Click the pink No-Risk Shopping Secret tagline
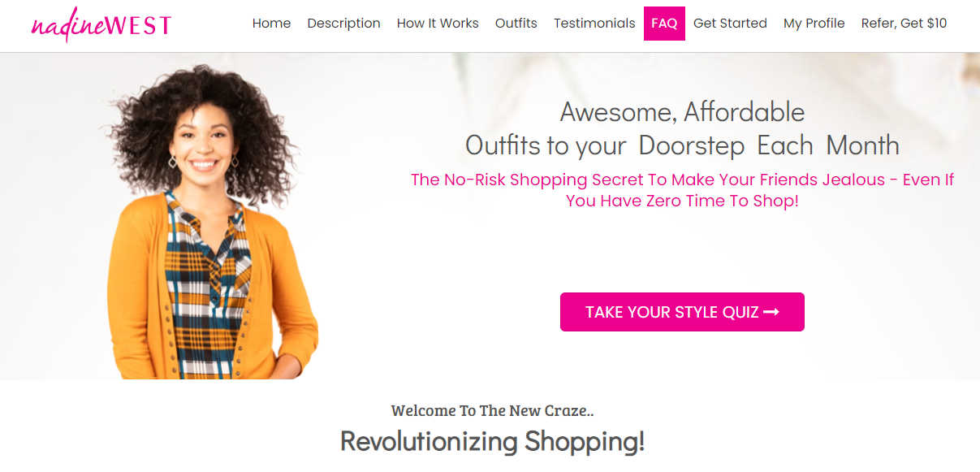The width and height of the screenshot is (980, 472). (682, 190)
